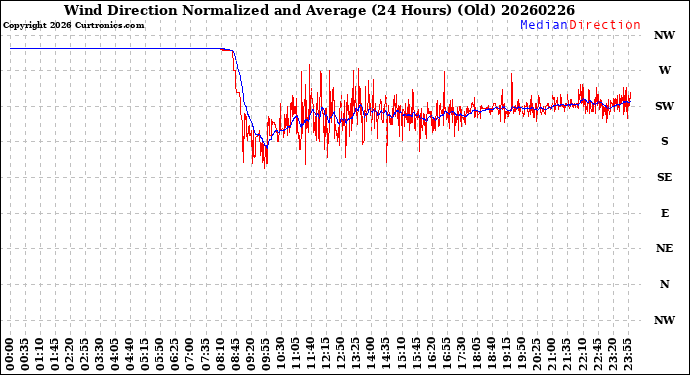Viewport: 690px width, 375px height.
Task: Click the 16:20 time label
Action: 431,354
